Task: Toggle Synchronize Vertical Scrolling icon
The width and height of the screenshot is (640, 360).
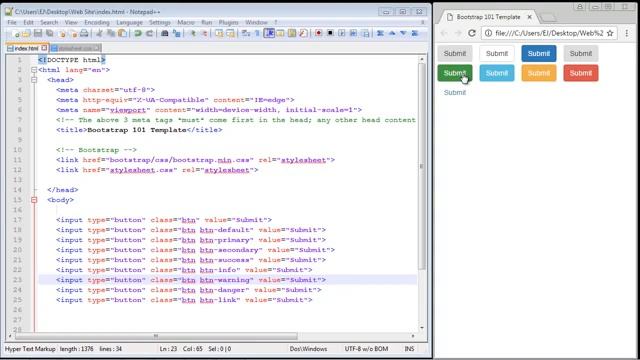Action: click(x=219, y=33)
